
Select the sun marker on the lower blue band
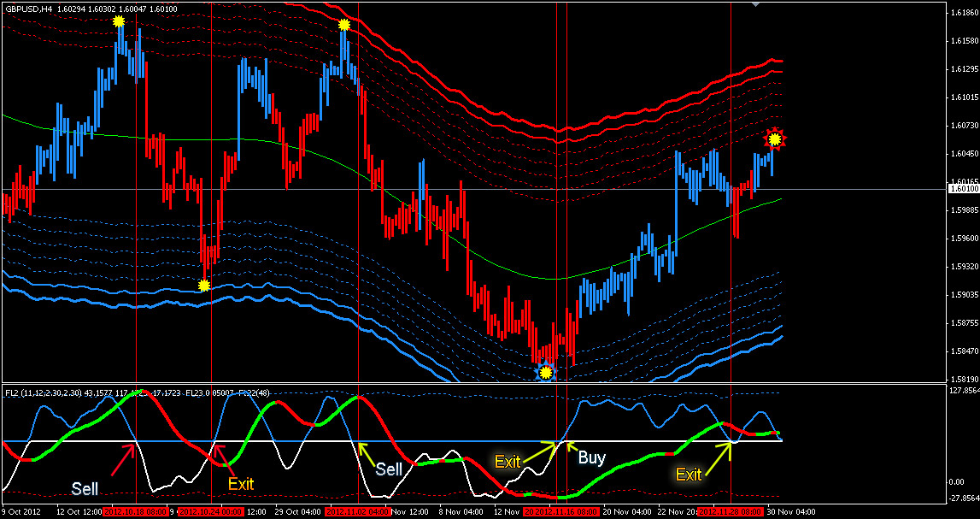click(x=203, y=283)
